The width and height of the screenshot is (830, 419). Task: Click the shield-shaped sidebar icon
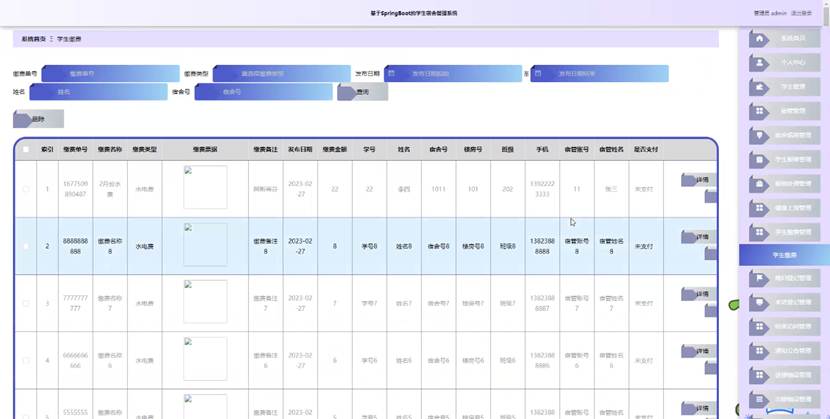(x=760, y=135)
